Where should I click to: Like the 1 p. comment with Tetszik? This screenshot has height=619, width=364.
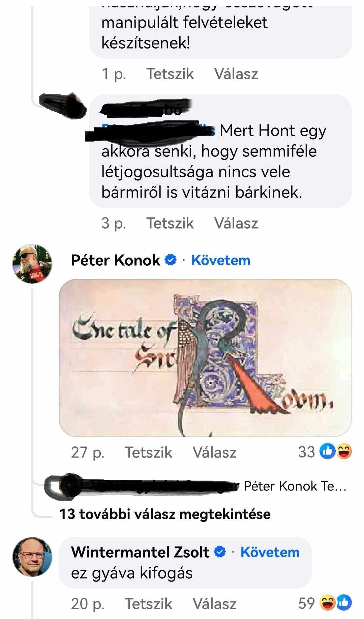170,74
